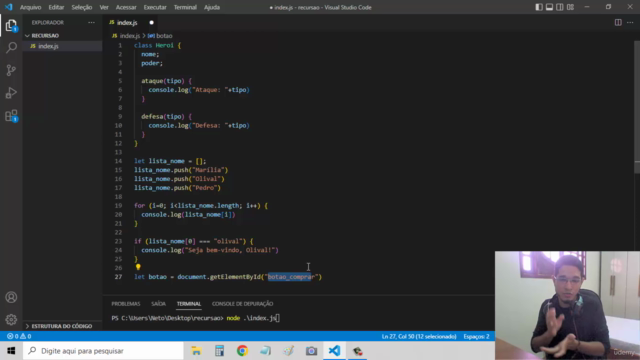Open File Explorer from taskbar

[x=196, y=351]
